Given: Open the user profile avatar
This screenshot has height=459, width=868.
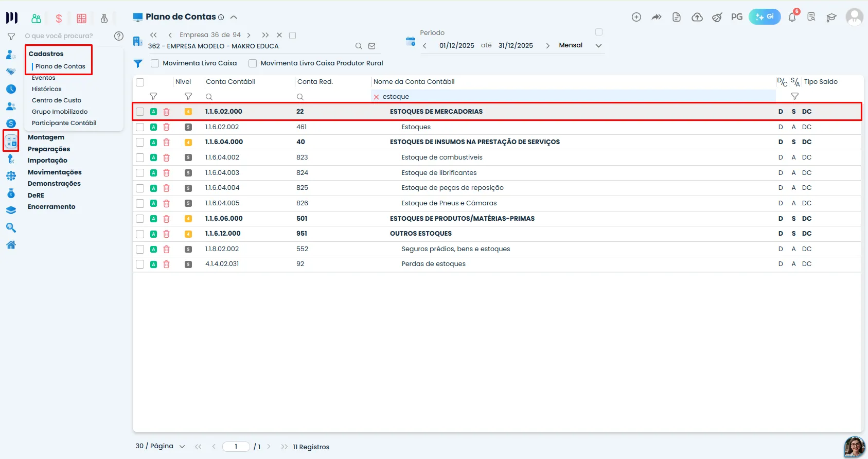Looking at the screenshot, I should (x=854, y=17).
